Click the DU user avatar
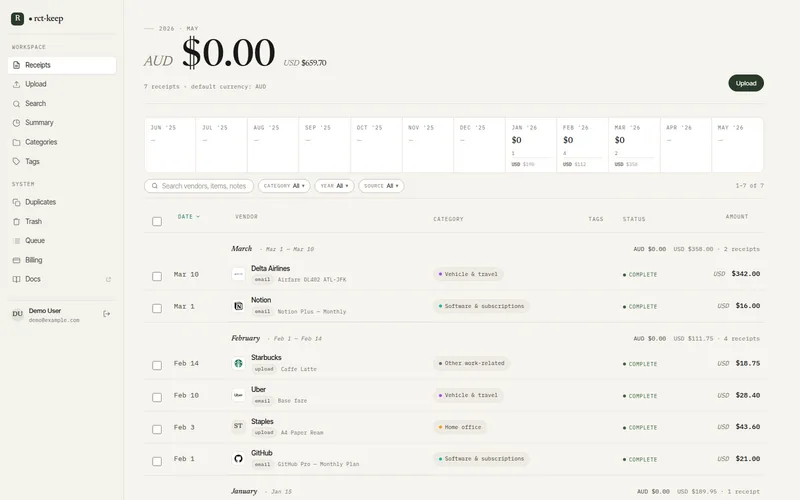The height and width of the screenshot is (500, 800). 17,314
